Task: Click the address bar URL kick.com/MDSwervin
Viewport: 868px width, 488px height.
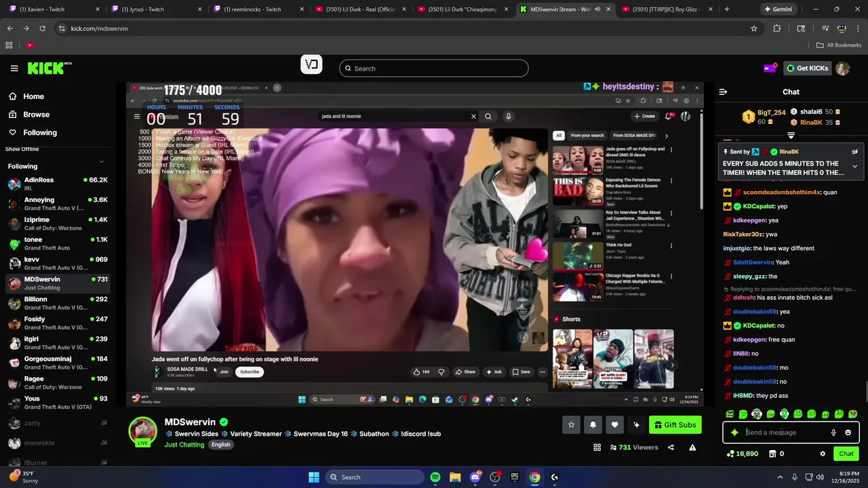Action: pyautogui.click(x=99, y=28)
